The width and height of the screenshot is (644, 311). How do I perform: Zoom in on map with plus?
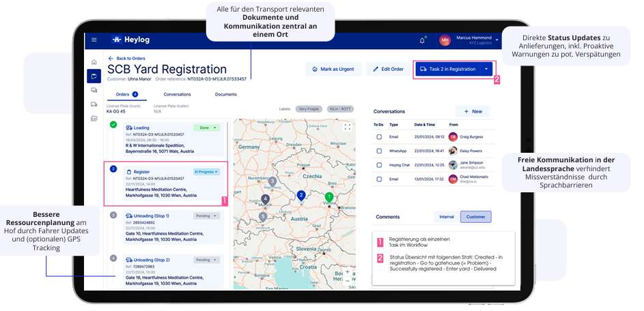click(347, 271)
